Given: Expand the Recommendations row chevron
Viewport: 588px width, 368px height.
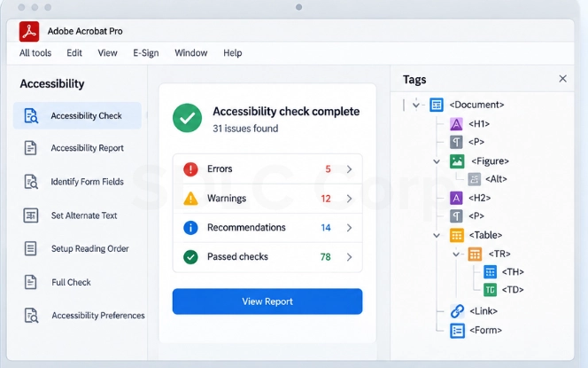Looking at the screenshot, I should tap(349, 228).
